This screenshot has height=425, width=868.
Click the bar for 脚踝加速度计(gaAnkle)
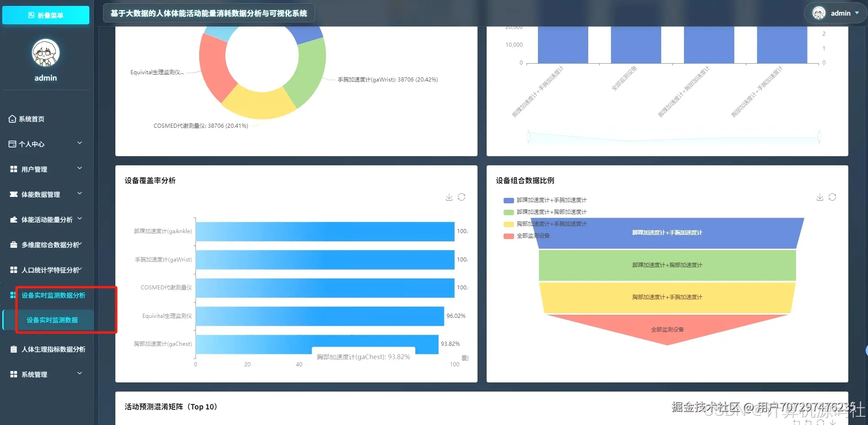(325, 231)
